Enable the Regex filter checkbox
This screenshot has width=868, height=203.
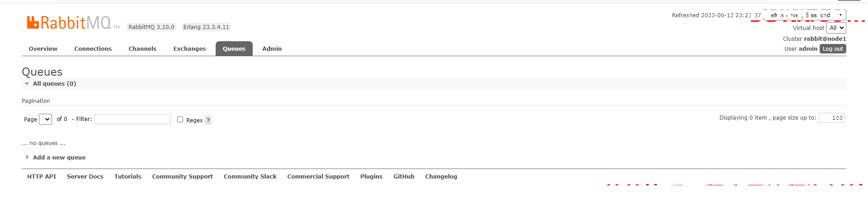click(x=180, y=120)
